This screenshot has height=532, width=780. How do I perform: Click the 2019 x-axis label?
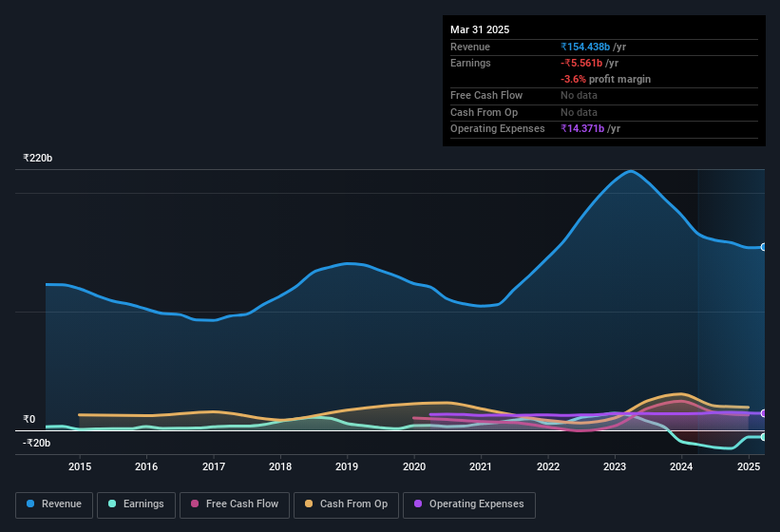click(347, 466)
